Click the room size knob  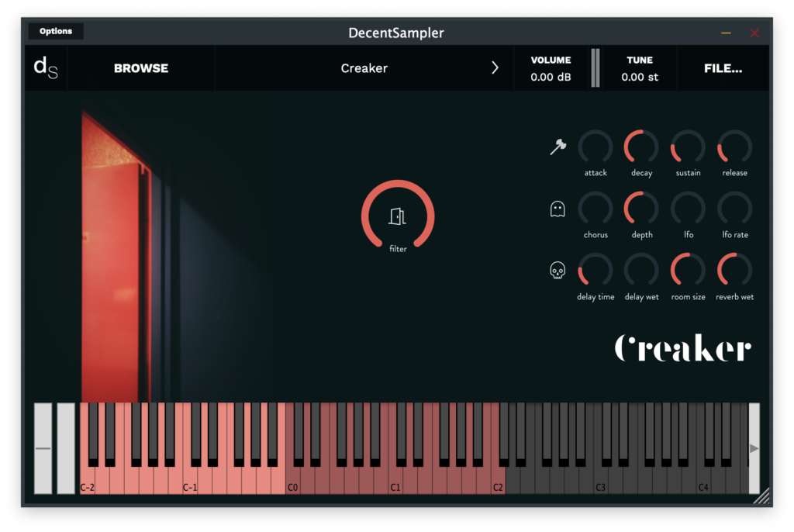point(689,271)
